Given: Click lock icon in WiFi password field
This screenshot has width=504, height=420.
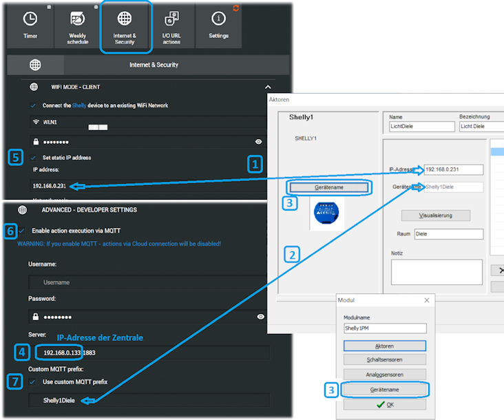Looking at the screenshot, I should coord(36,142).
